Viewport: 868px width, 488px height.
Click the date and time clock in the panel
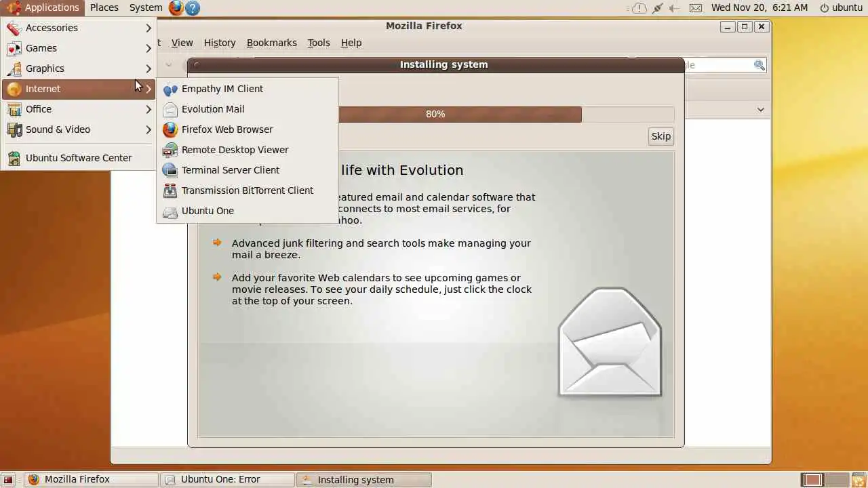coord(759,7)
